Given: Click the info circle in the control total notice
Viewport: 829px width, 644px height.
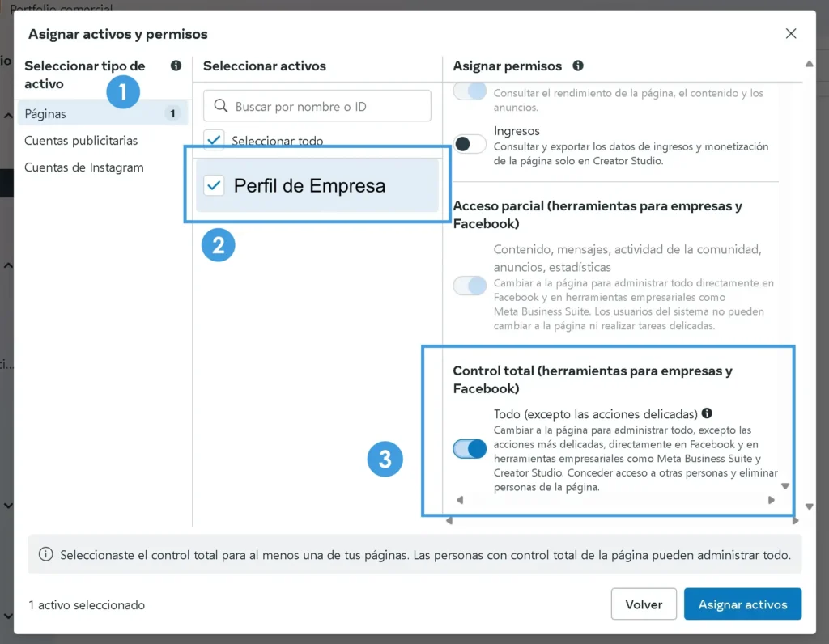Looking at the screenshot, I should [x=46, y=554].
